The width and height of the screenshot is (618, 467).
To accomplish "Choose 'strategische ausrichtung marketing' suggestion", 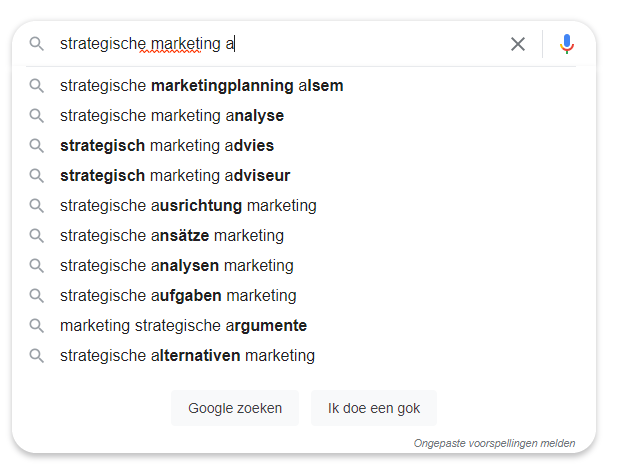I will click(x=188, y=206).
